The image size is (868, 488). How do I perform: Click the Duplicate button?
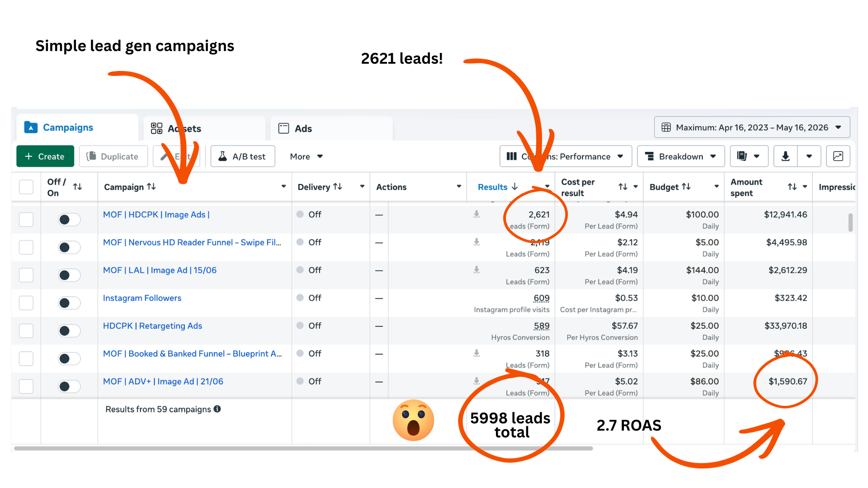click(113, 156)
